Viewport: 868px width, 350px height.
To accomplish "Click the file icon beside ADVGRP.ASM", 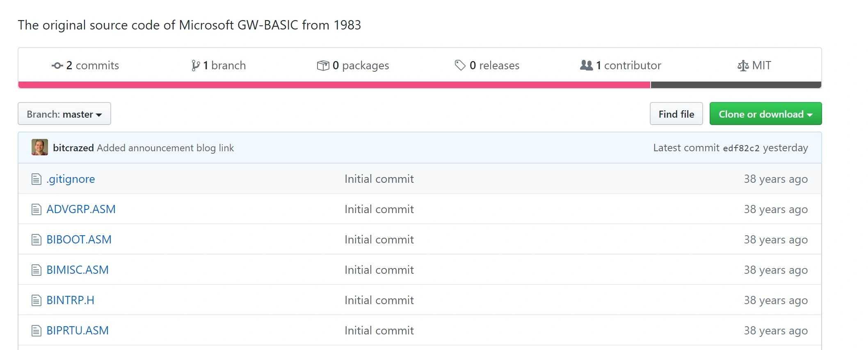I will [37, 209].
